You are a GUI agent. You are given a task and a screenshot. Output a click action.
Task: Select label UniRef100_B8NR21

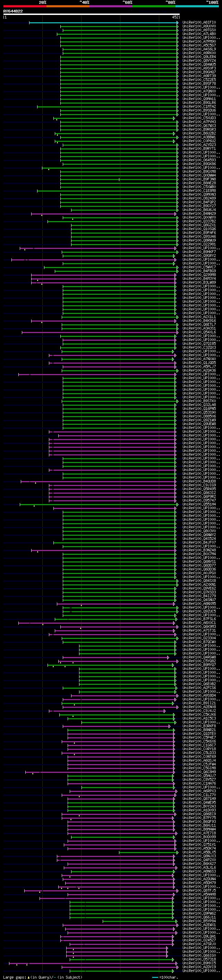[x=199, y=730]
